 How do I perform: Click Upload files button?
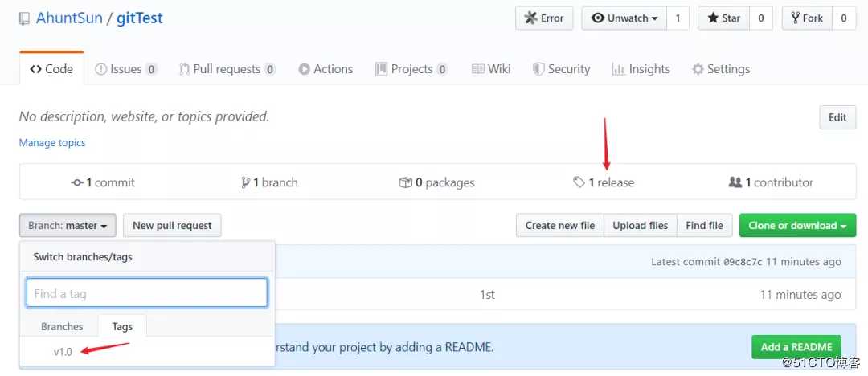(x=641, y=226)
